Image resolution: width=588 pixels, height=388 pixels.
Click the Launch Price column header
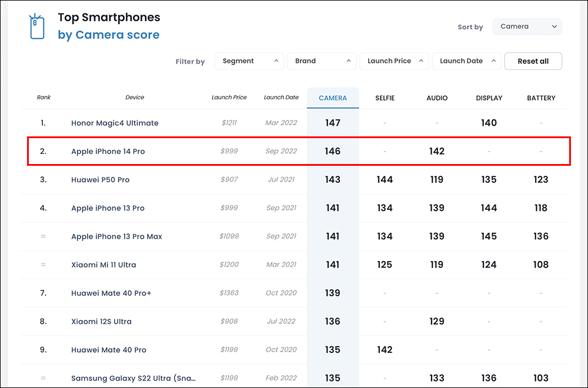point(229,98)
